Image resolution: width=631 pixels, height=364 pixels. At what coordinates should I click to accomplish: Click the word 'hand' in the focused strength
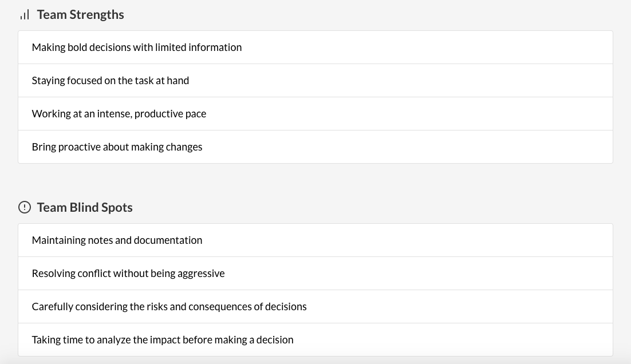coord(178,81)
